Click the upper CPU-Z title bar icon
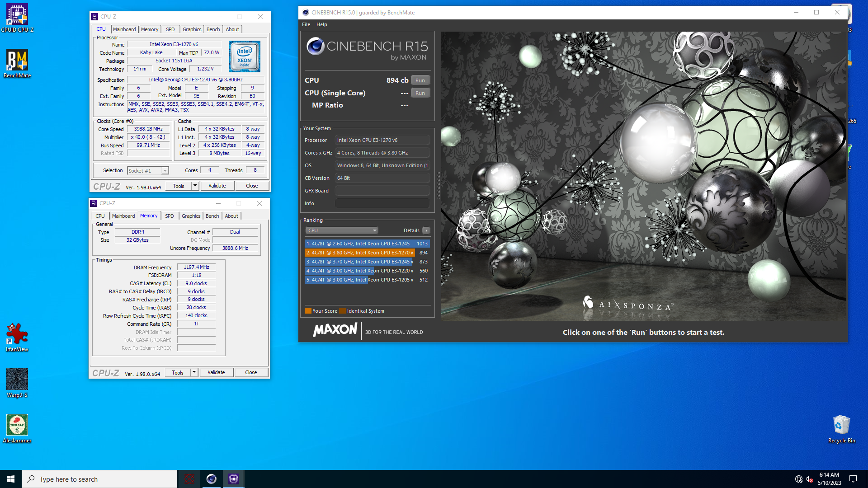 coord(94,17)
